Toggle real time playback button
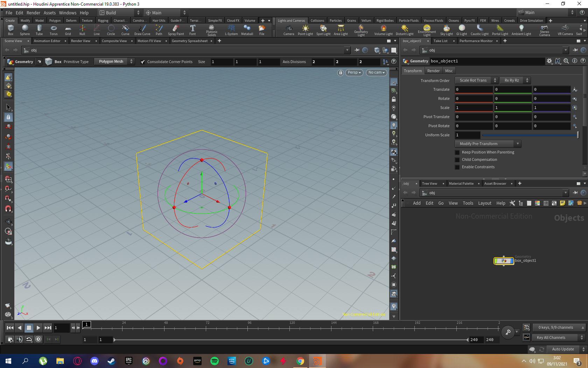 [x=38, y=339]
